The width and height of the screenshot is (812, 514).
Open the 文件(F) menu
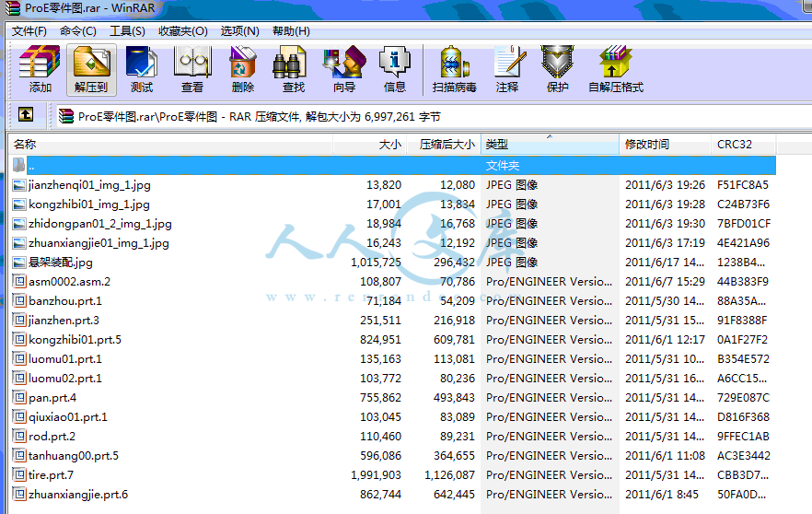(29, 31)
